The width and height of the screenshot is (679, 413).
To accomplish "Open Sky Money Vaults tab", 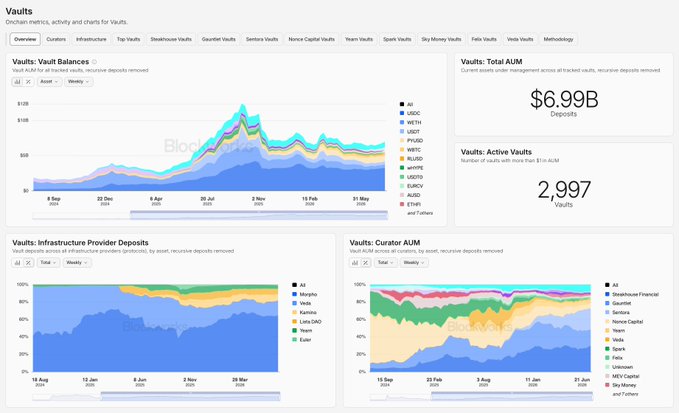I will [441, 39].
